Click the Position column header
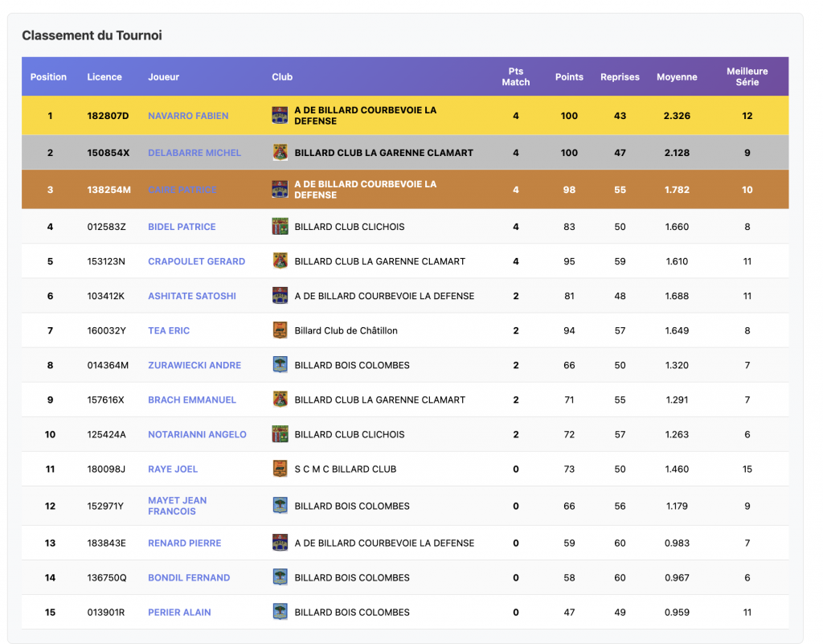The height and width of the screenshot is (644, 823). pos(48,77)
